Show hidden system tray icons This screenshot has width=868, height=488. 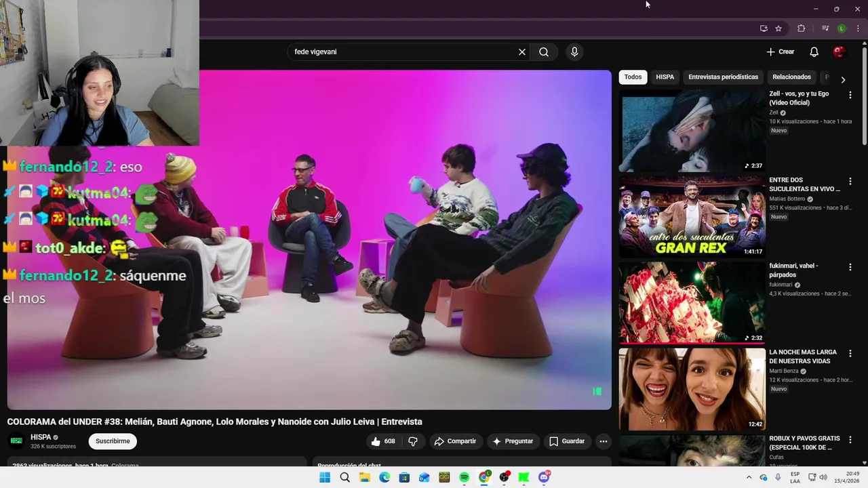(x=749, y=477)
